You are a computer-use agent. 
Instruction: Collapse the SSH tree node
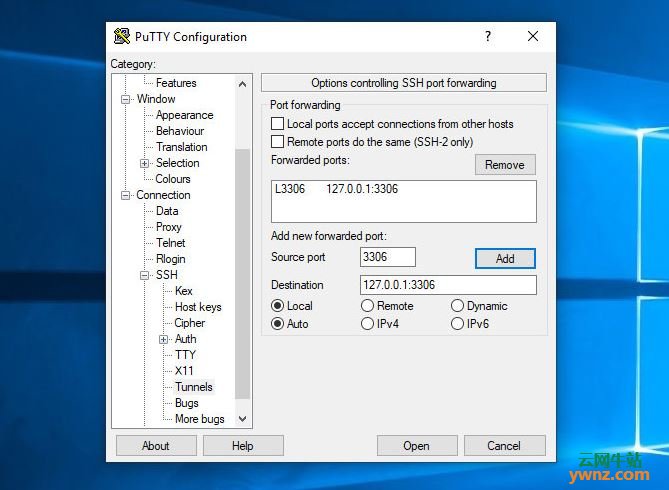tap(145, 275)
